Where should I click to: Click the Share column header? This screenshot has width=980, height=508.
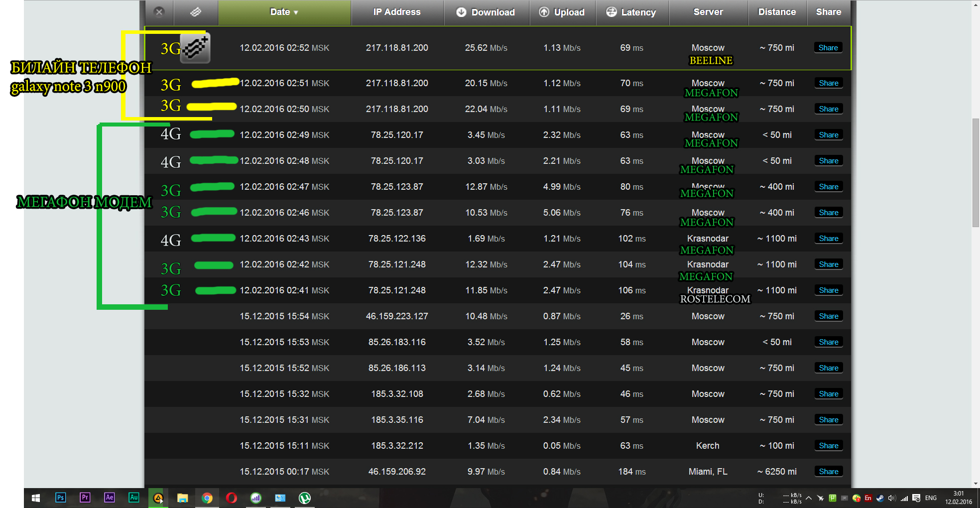829,12
